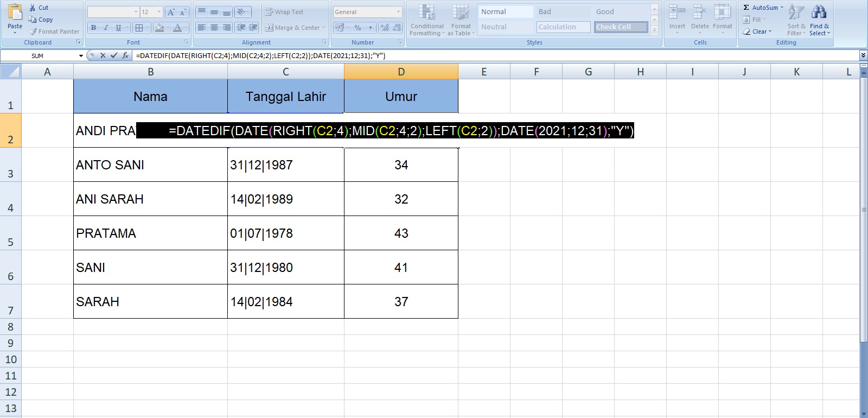
Task: Click AutoSum sigma
Action: [x=746, y=8]
